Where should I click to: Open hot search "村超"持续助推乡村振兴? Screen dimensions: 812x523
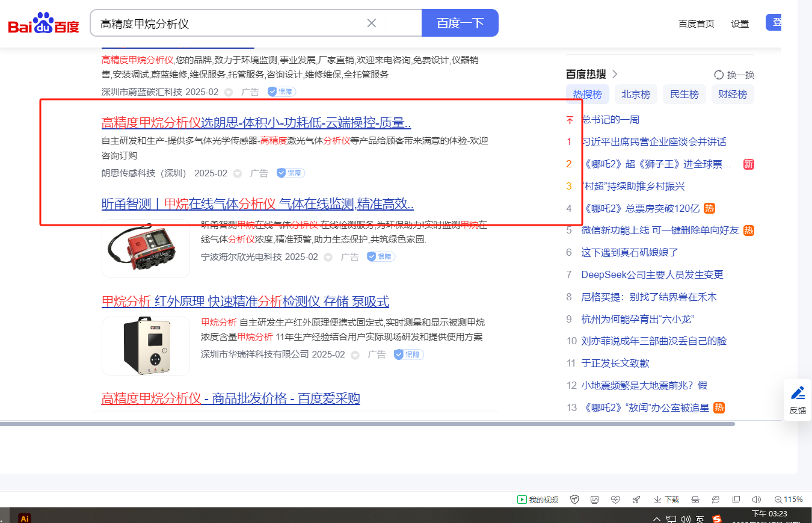coord(633,187)
